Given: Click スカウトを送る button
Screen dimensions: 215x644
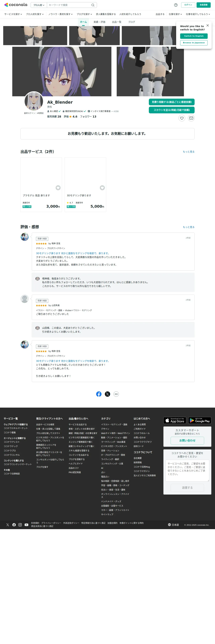Looking at the screenshot, I should pos(172,110).
